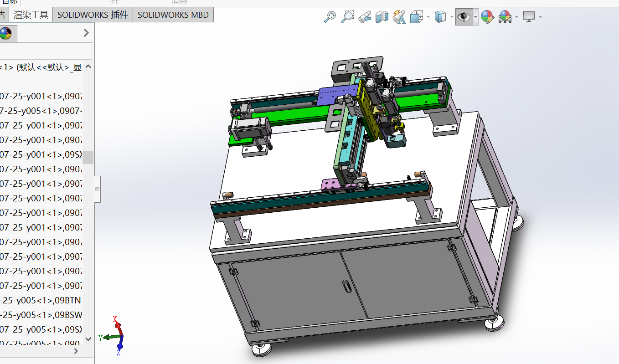Open the Apply Scene dropdown arrow
619x364 pixels.
[x=516, y=17]
